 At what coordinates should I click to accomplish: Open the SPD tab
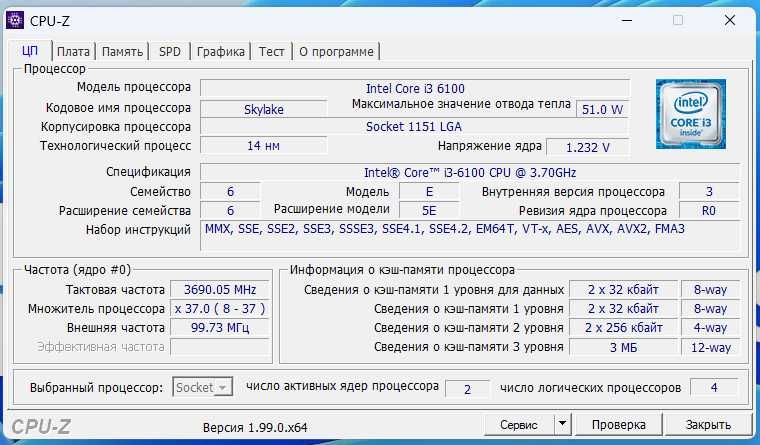tap(170, 51)
